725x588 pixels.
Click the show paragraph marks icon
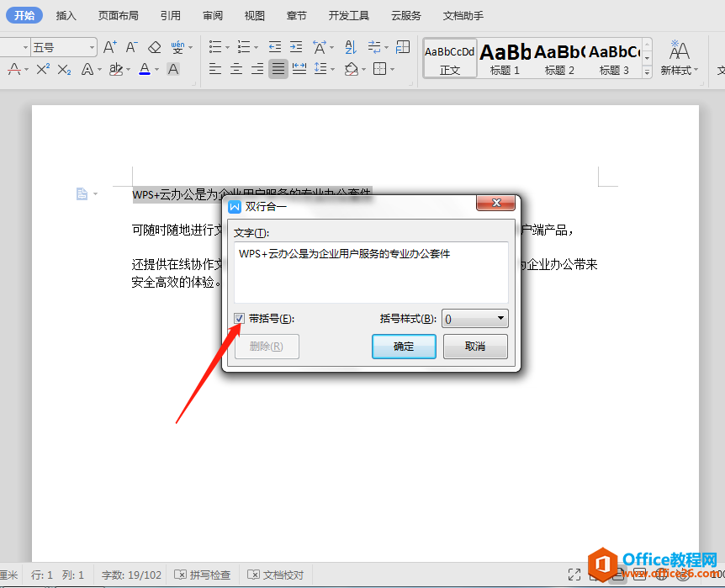pos(374,47)
